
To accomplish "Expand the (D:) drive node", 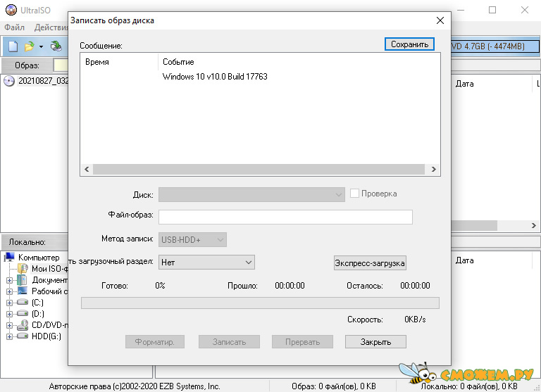I will point(9,314).
